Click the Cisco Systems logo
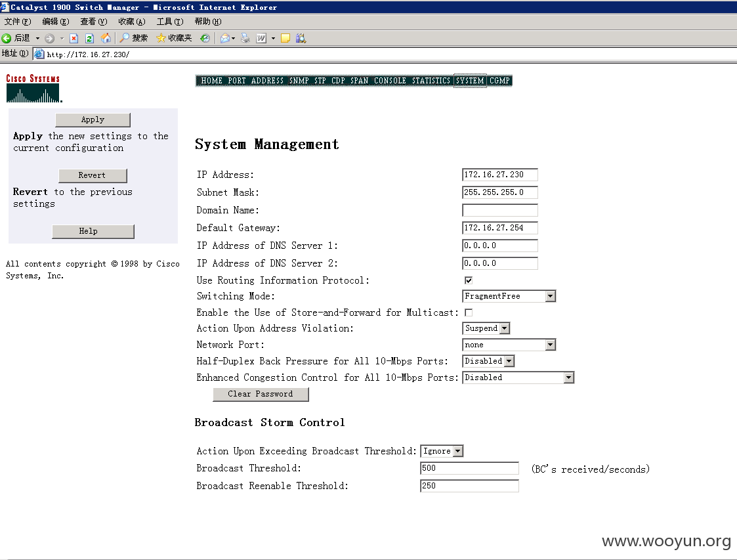Viewport: 737px width, 560px height. point(33,88)
